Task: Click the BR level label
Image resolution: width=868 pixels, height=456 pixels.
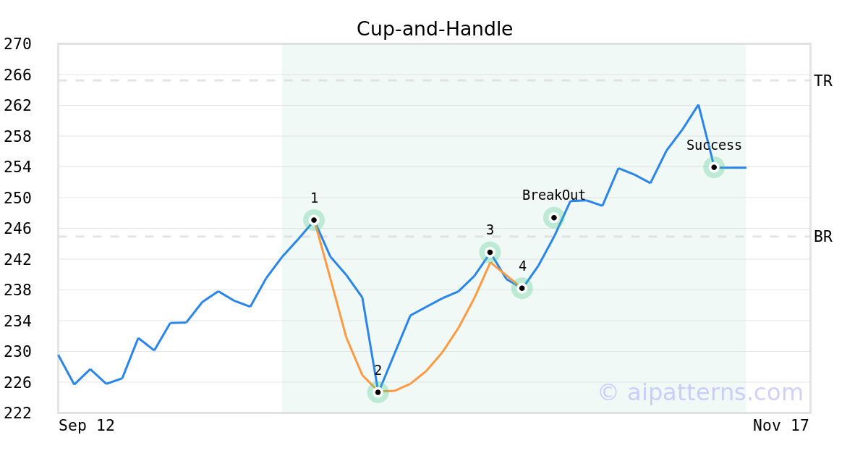Action: click(x=823, y=237)
